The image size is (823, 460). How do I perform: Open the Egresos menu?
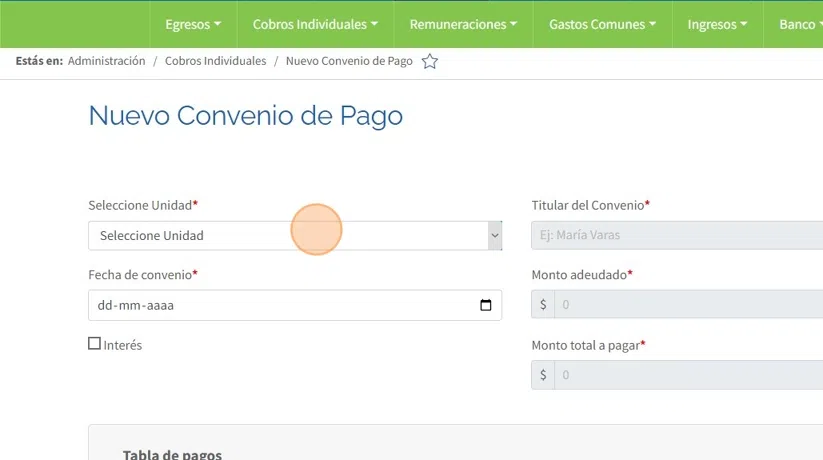[x=193, y=25]
